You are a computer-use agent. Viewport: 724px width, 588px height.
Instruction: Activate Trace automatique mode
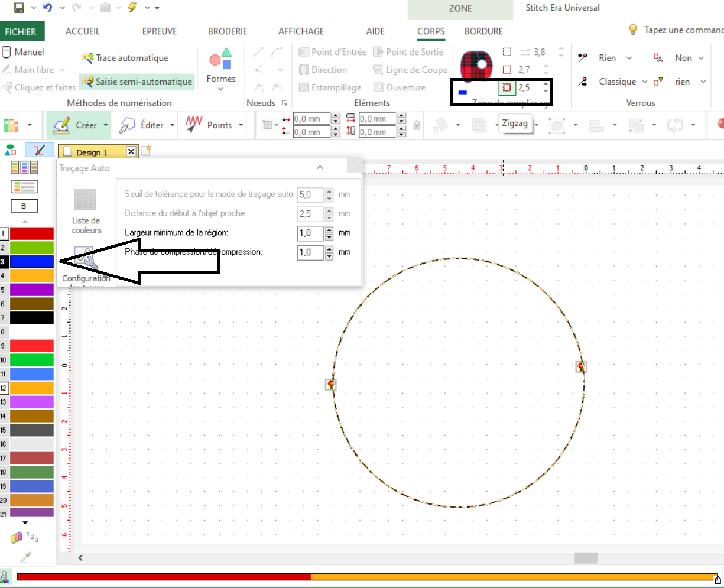click(x=125, y=58)
